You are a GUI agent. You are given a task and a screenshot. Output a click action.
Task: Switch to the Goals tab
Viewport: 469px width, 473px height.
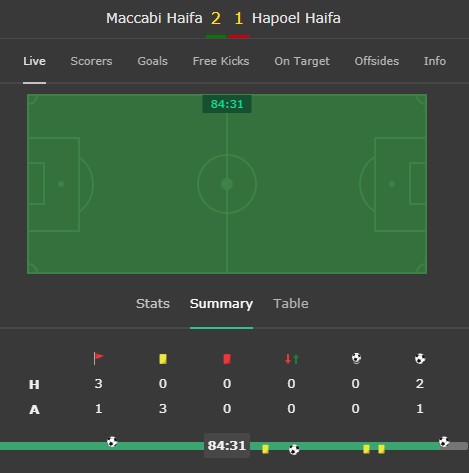click(x=152, y=61)
